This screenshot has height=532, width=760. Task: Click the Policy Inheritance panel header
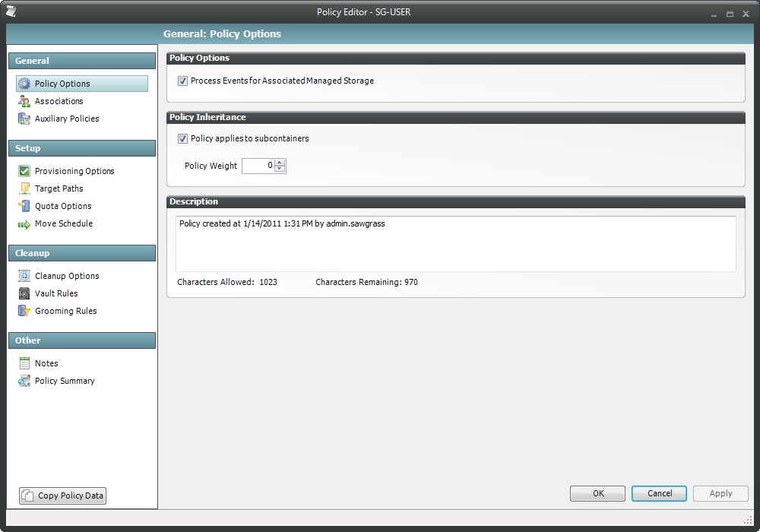455,117
